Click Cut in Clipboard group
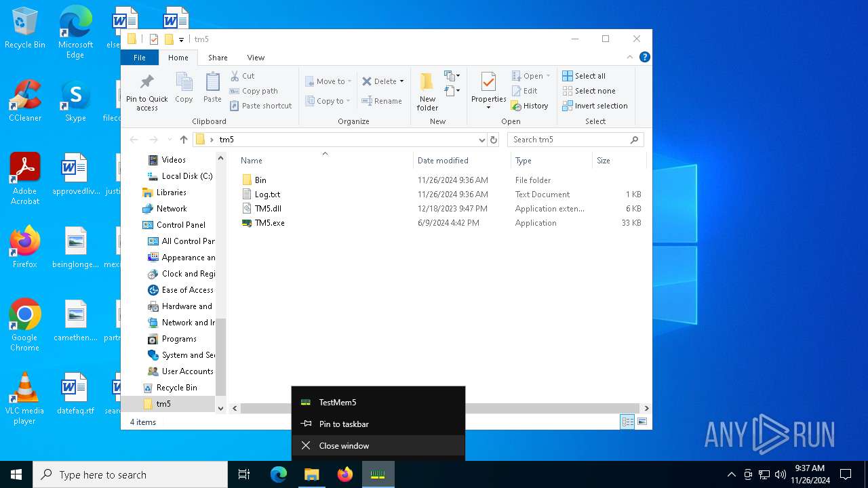The image size is (868, 488). 243,76
